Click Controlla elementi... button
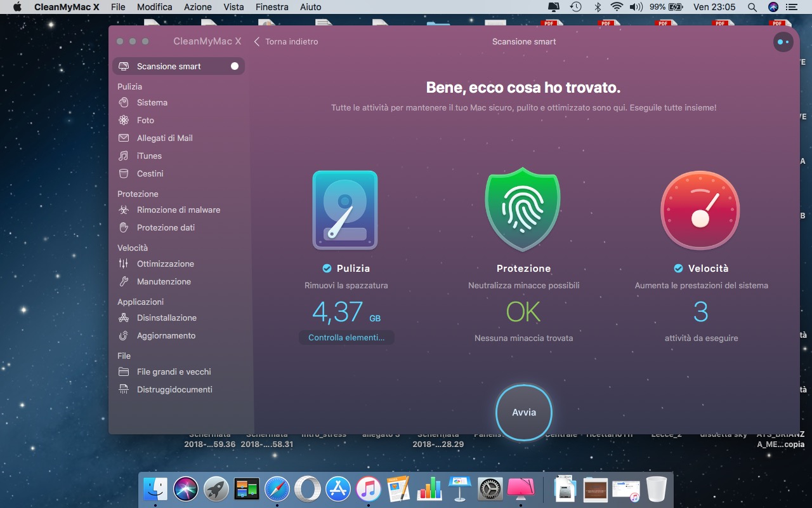 (346, 337)
